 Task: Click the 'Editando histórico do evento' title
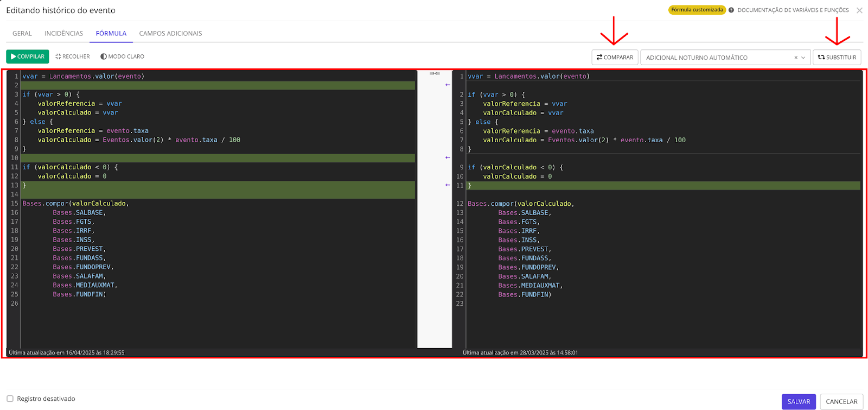(x=61, y=10)
